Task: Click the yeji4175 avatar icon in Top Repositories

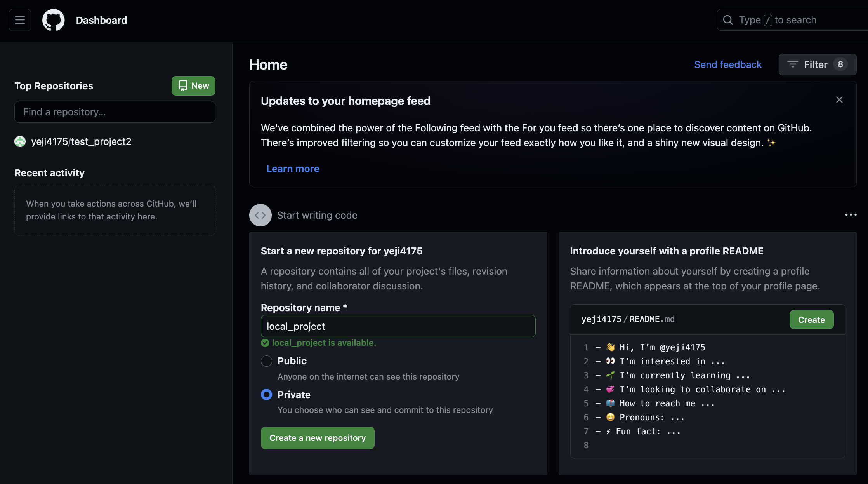Action: (20, 141)
